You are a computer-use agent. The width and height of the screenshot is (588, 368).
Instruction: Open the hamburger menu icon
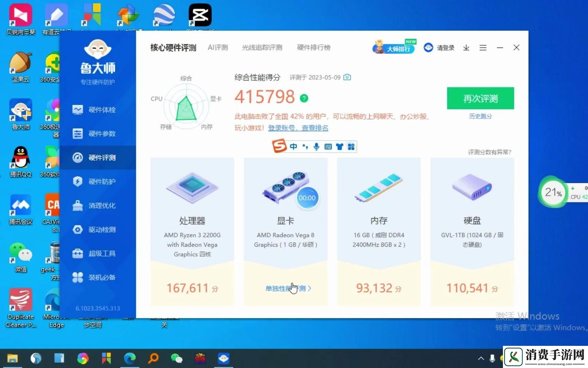click(x=483, y=48)
